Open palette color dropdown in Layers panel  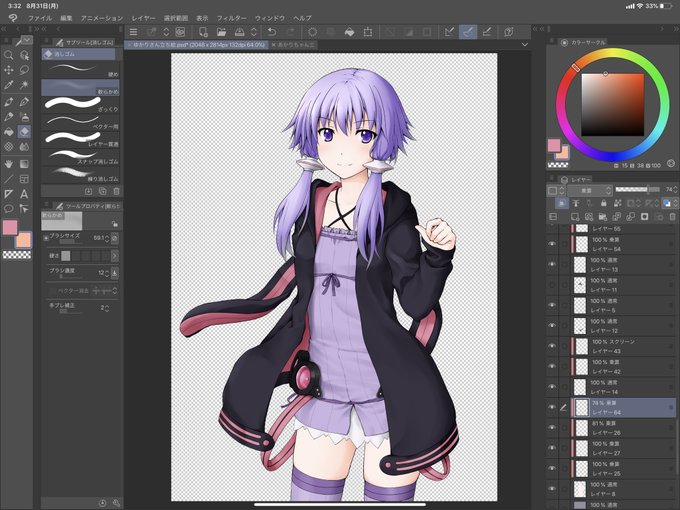coord(556,190)
